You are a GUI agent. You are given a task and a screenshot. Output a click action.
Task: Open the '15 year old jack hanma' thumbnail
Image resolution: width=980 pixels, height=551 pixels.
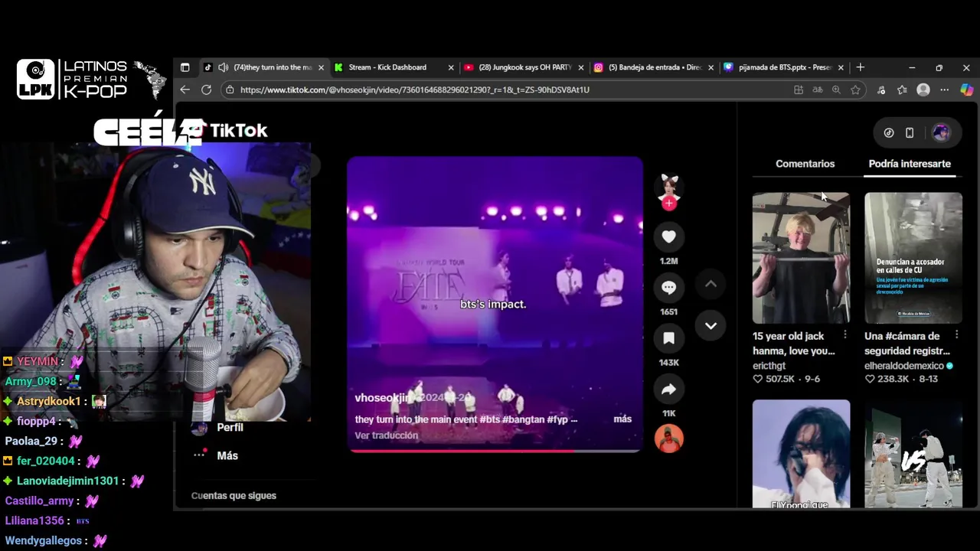(801, 258)
